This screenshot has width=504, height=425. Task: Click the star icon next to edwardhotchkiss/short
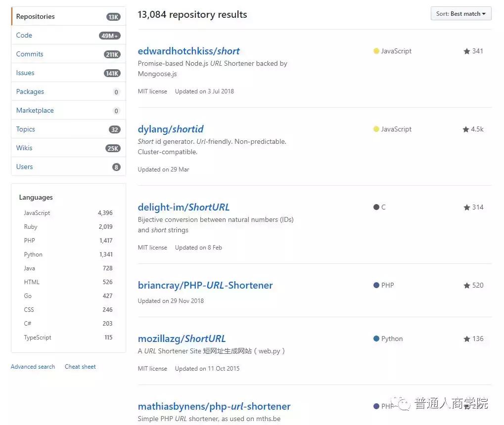pyautogui.click(x=465, y=50)
